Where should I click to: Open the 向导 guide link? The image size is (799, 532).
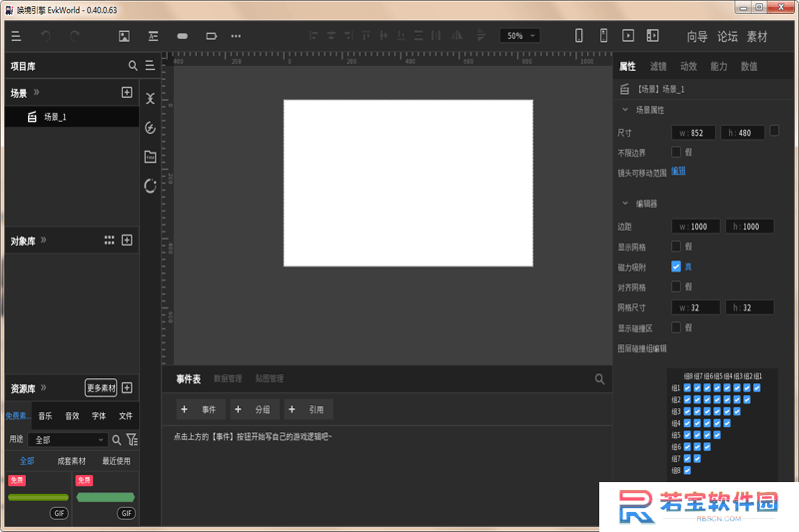(696, 37)
